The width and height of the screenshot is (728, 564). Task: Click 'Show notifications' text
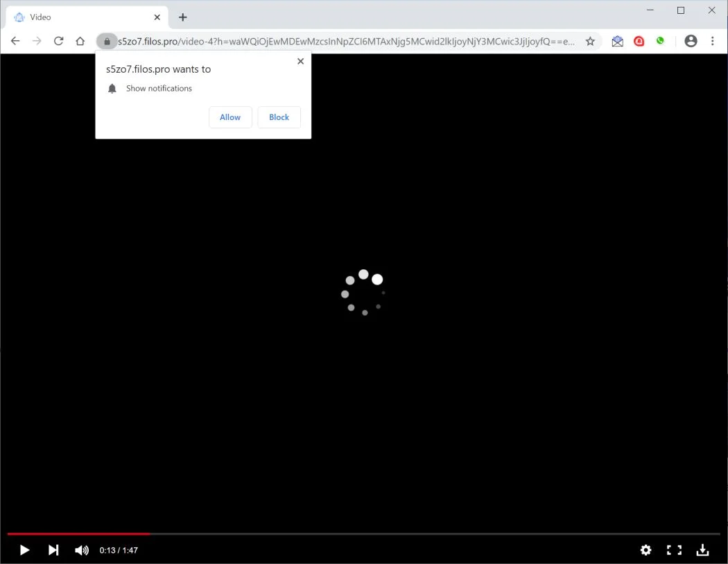[x=159, y=88]
